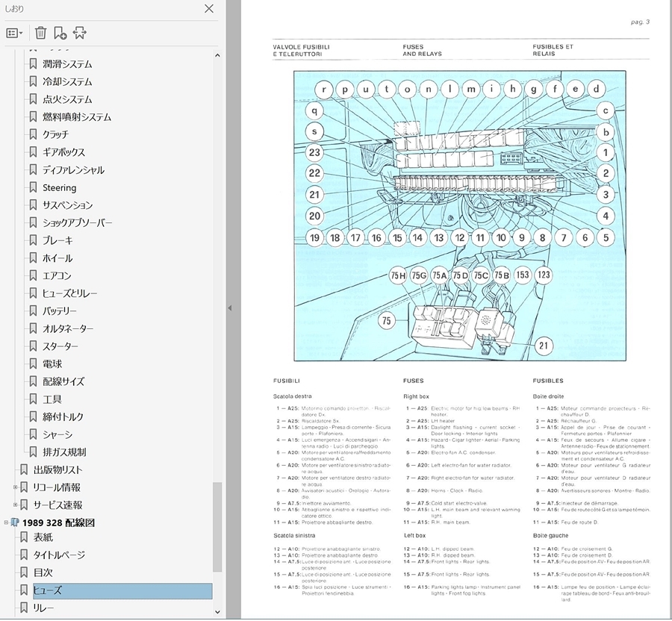This screenshot has height=621, width=672.
Task: Open the スターター bookmark
Action: tap(60, 346)
